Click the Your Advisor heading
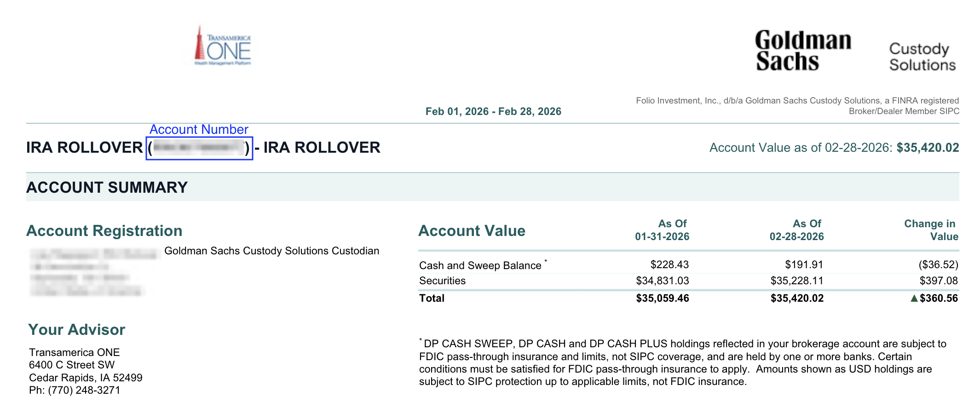Screen dimensions: 980x402 coord(76,329)
